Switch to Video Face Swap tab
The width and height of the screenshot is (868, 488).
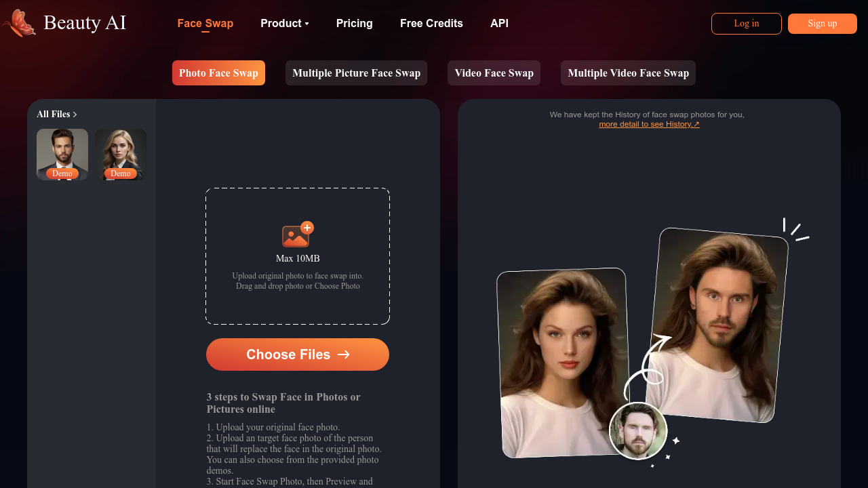[x=494, y=73]
